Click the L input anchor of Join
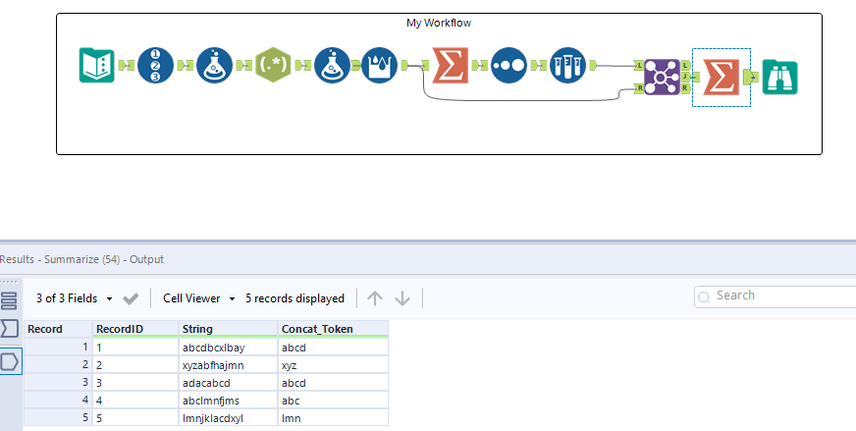The image size is (856, 431). pyautogui.click(x=639, y=66)
